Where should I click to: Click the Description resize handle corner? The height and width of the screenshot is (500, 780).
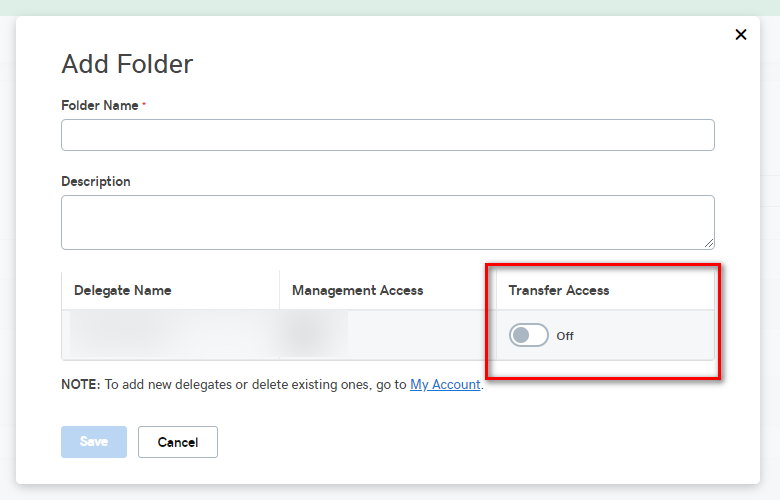pyautogui.click(x=709, y=243)
